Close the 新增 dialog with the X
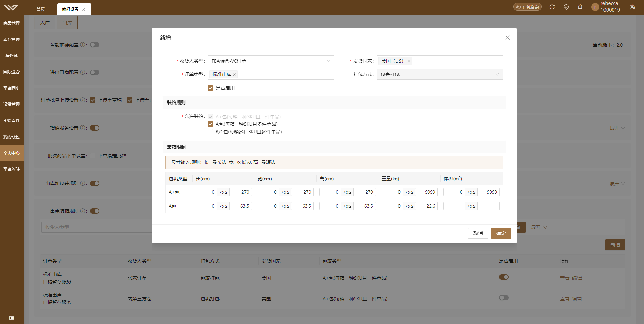The height and width of the screenshot is (324, 644). click(x=507, y=38)
